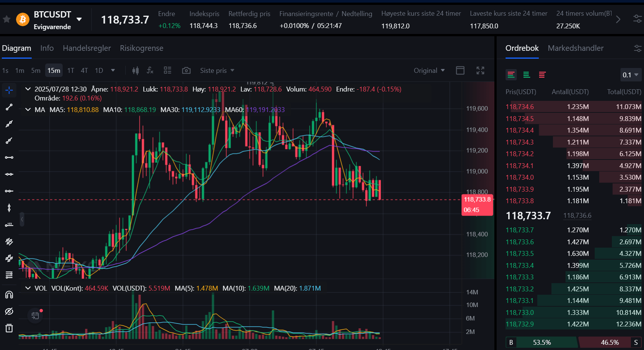This screenshot has width=644, height=350.
Task: Open the 0.1 price grouping dropdown
Action: (x=630, y=75)
